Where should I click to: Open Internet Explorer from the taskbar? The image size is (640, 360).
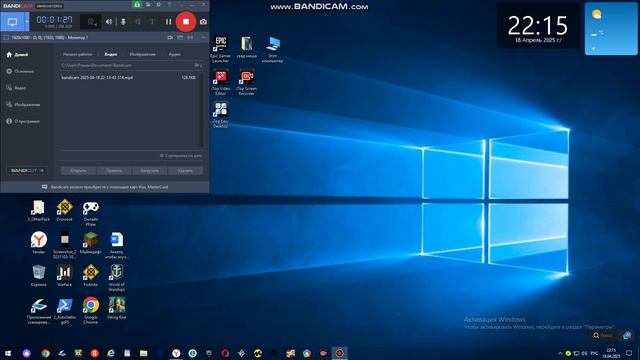(111, 353)
